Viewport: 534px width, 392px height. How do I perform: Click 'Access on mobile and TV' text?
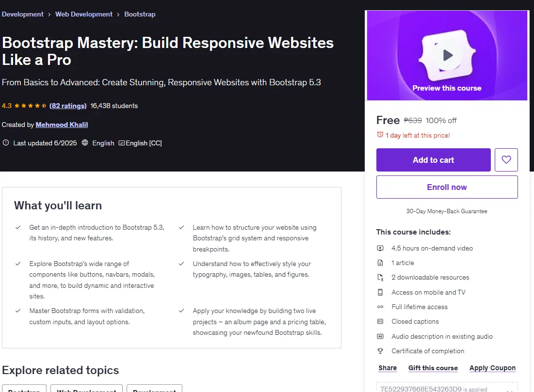[x=428, y=292]
